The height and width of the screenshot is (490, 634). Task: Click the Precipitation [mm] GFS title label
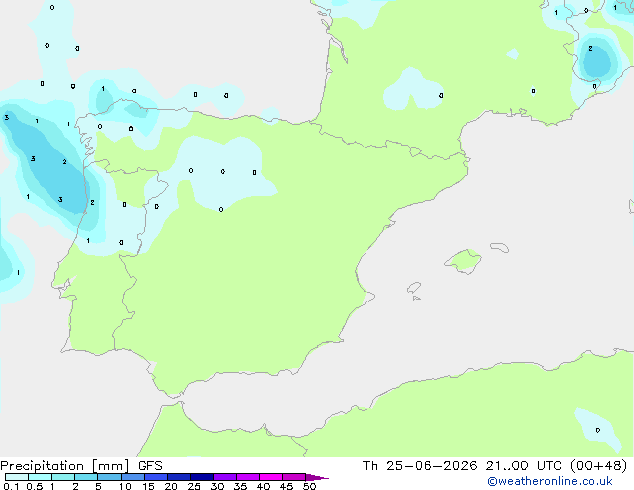point(81,466)
